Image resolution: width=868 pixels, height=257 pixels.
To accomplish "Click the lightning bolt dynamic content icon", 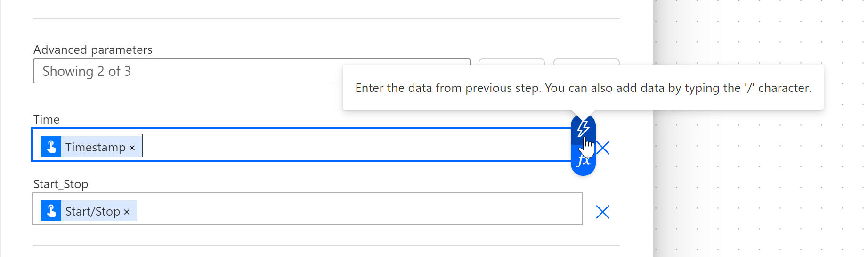I will (x=583, y=128).
